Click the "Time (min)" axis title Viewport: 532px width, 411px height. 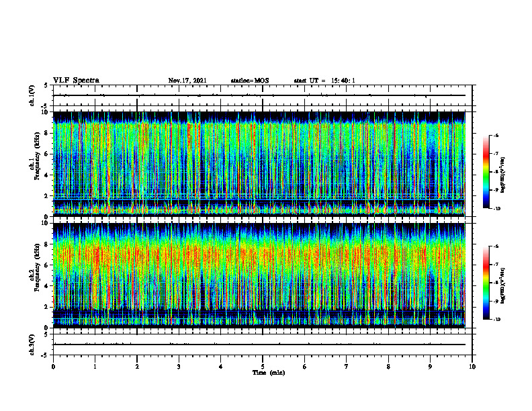[269, 373]
